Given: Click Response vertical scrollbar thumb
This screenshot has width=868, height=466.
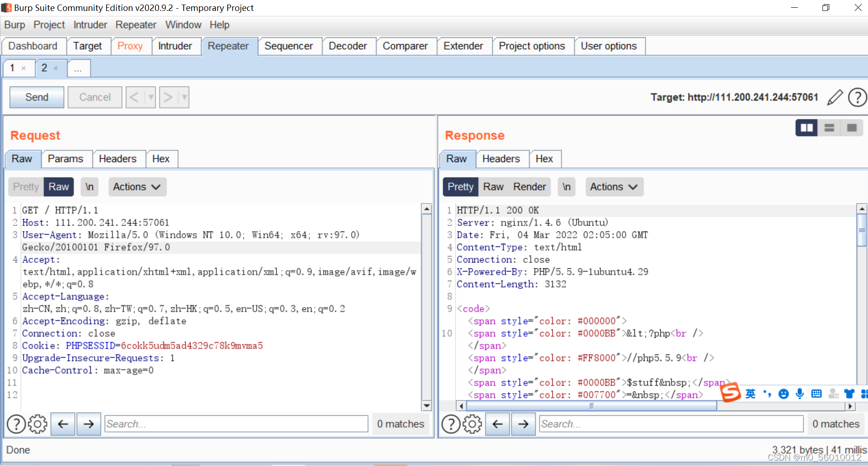Looking at the screenshot, I should (x=862, y=230).
